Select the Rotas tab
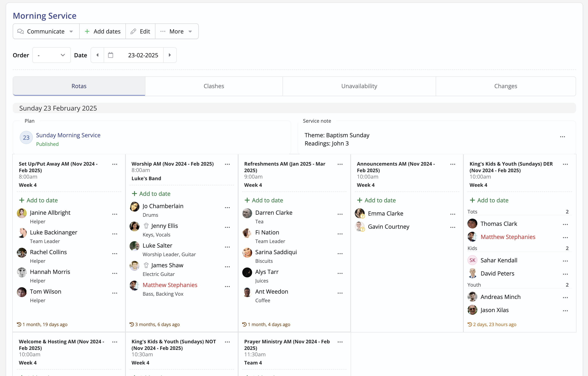This screenshot has height=376, width=588. click(x=79, y=86)
